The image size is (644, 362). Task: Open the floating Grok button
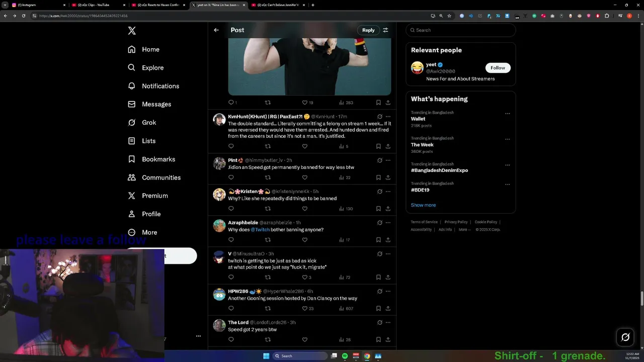[x=625, y=337]
